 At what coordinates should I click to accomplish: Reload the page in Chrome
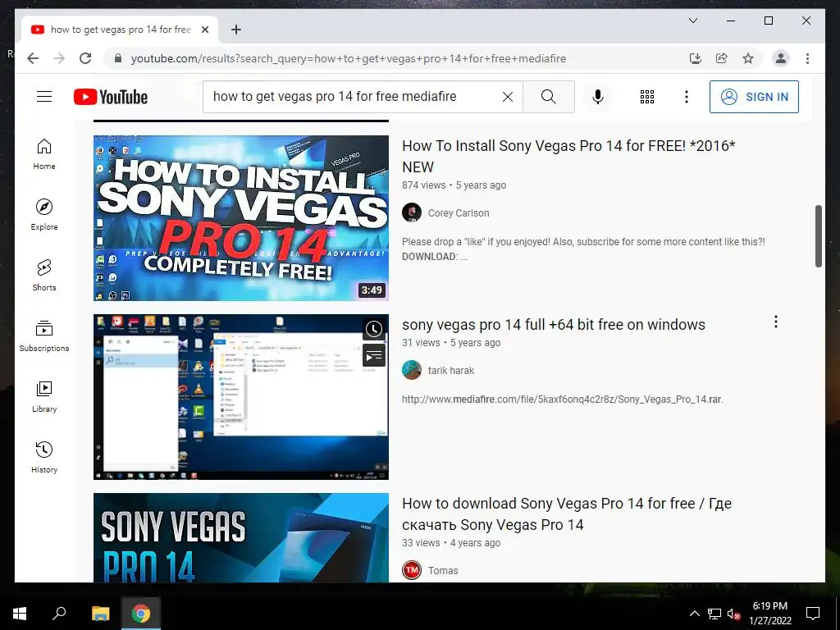tap(85, 58)
